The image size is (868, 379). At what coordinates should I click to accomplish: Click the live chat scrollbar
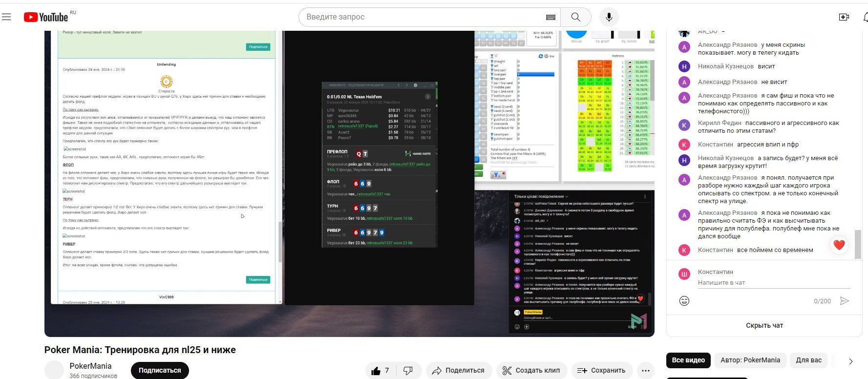pos(858,244)
